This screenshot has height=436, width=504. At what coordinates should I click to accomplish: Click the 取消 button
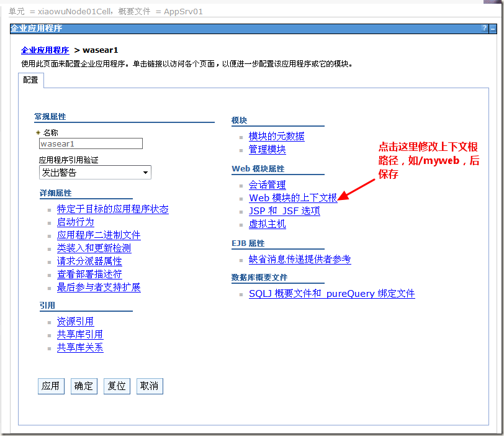150,386
